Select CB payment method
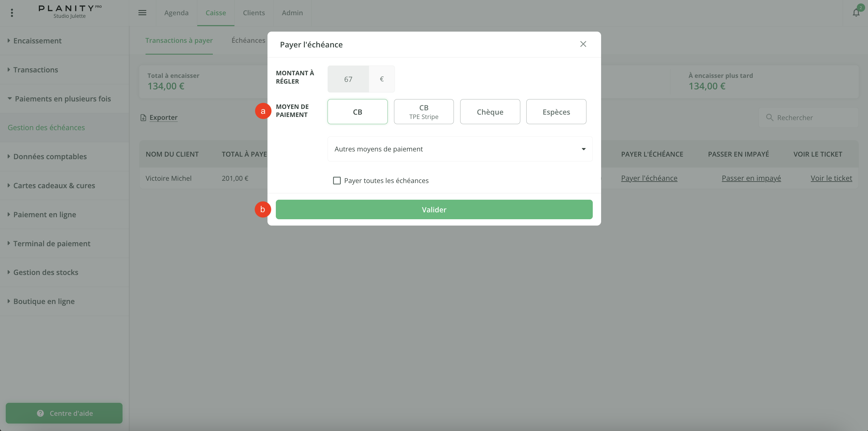The height and width of the screenshot is (431, 868). click(x=357, y=112)
